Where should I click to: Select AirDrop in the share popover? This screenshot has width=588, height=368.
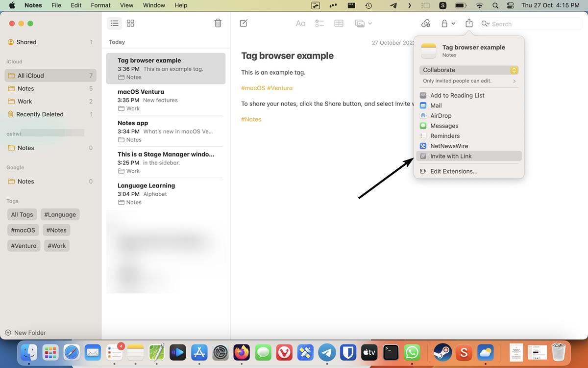tap(441, 115)
